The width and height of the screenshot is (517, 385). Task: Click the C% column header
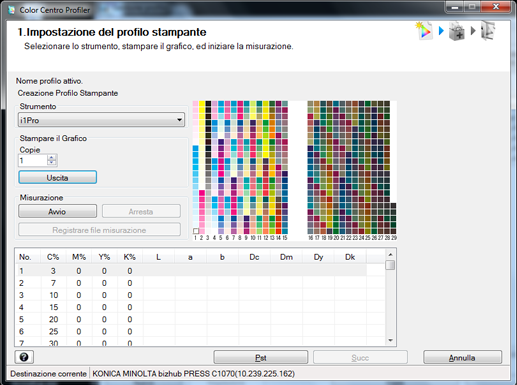point(53,257)
